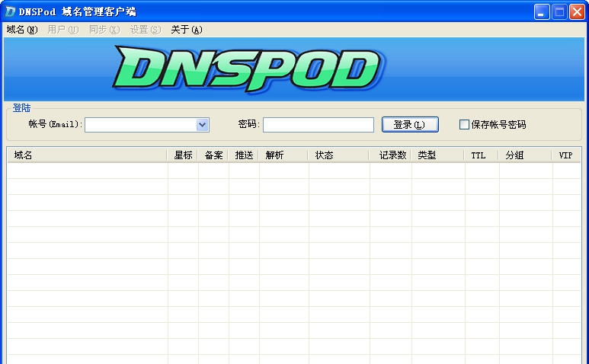This screenshot has width=589, height=364.
Task: Sort by the 星标 column header
Action: pos(183,155)
